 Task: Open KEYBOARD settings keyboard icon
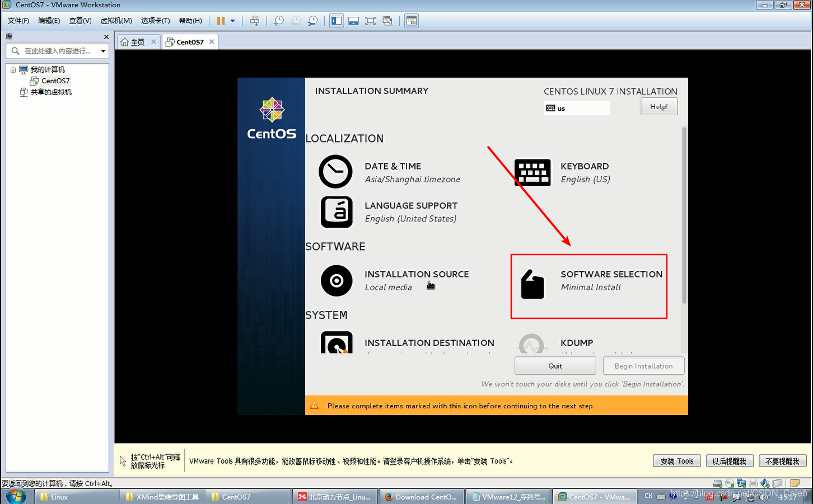pyautogui.click(x=532, y=172)
